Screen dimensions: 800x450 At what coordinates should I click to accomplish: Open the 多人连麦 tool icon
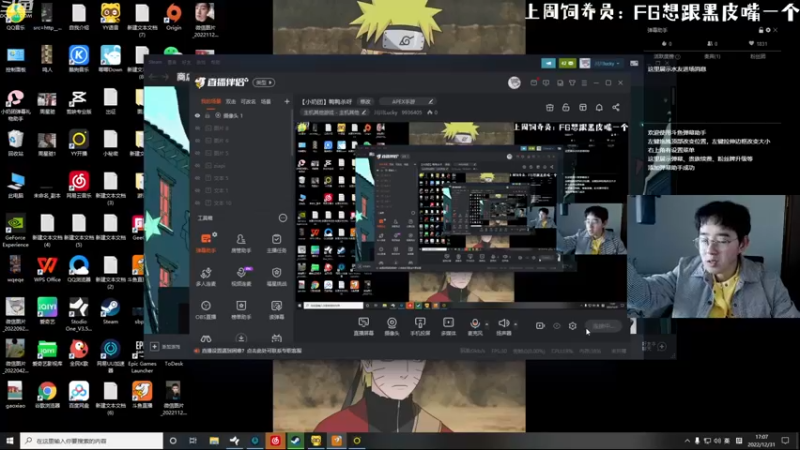point(206,276)
